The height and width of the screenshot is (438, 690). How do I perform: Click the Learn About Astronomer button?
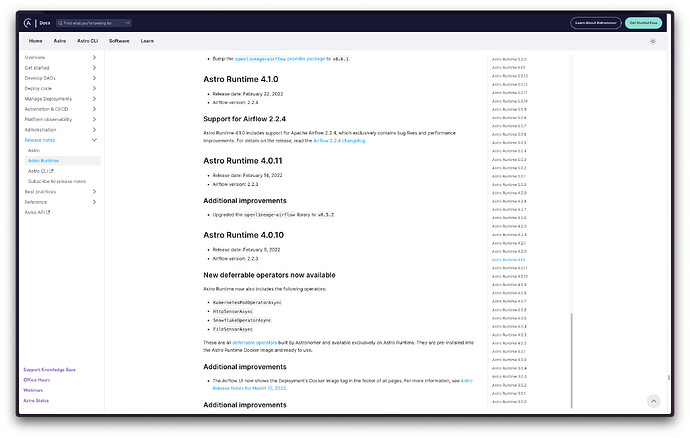[x=596, y=23]
